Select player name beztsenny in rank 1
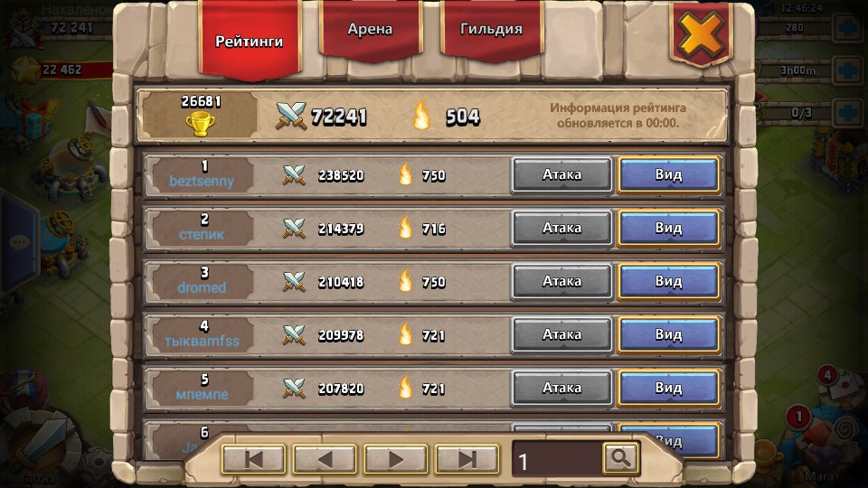 202,182
